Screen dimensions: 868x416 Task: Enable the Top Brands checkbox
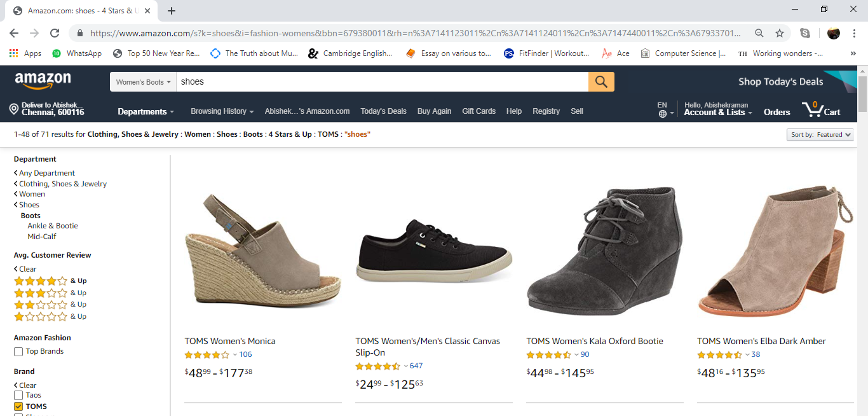[18, 351]
